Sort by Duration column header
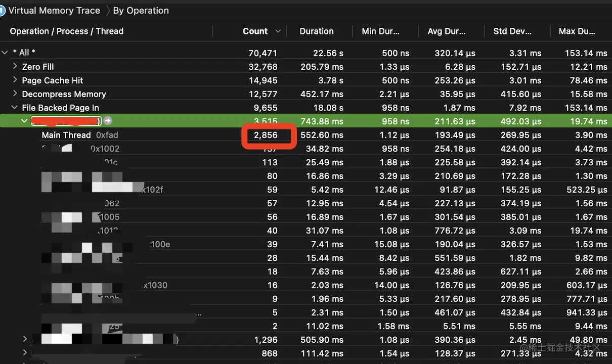The image size is (612, 364). (x=317, y=31)
